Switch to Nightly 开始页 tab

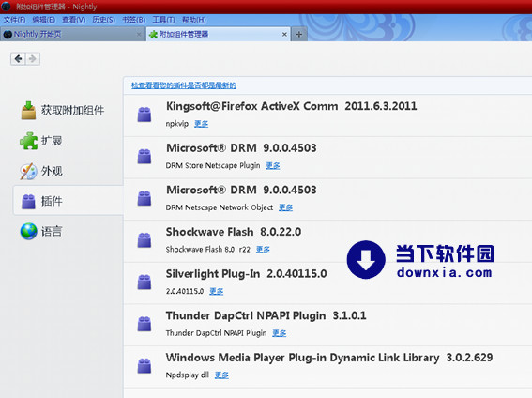coord(73,35)
